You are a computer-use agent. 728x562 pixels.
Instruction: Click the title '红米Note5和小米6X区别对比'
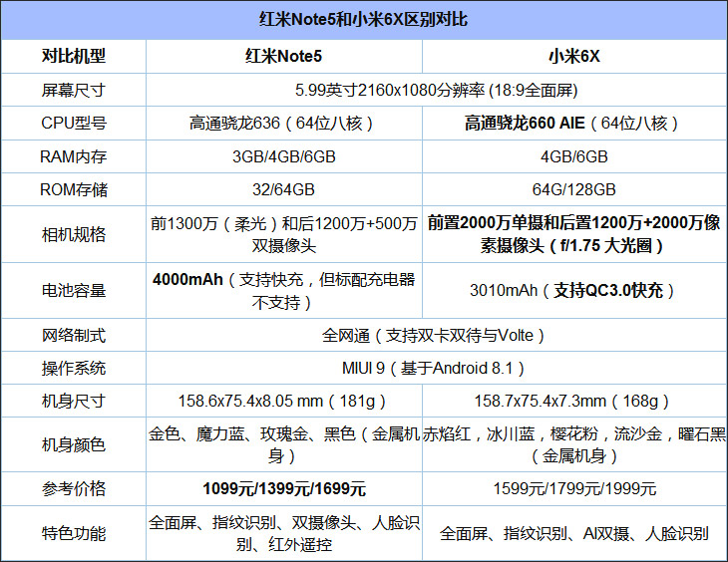tap(363, 20)
